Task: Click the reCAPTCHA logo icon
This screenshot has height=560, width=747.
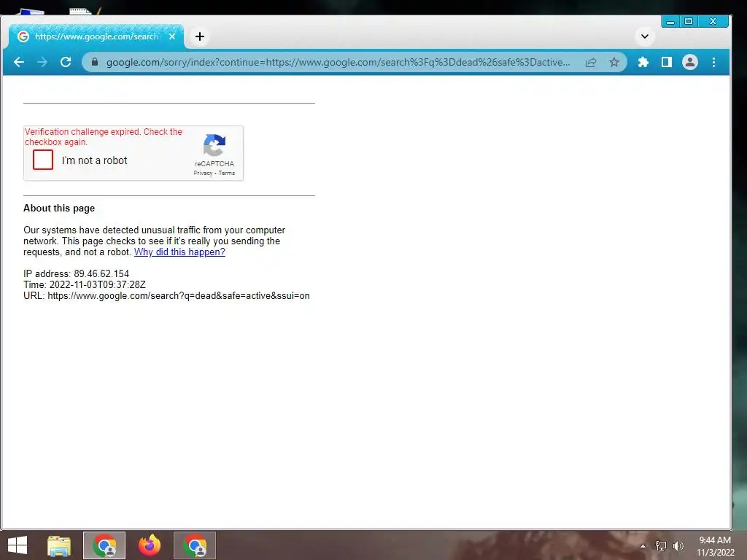Action: point(214,145)
